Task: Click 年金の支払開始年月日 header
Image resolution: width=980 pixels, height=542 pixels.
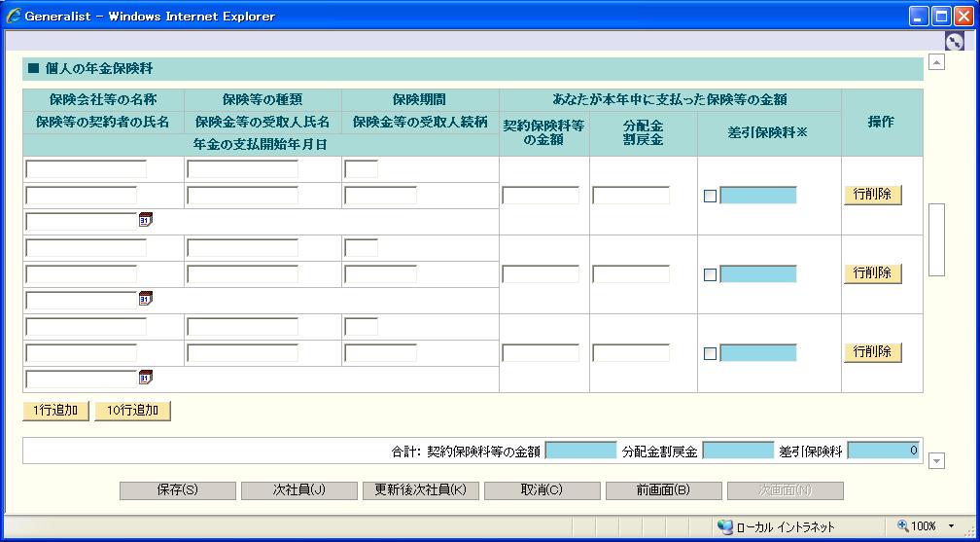Action: pyautogui.click(x=261, y=145)
